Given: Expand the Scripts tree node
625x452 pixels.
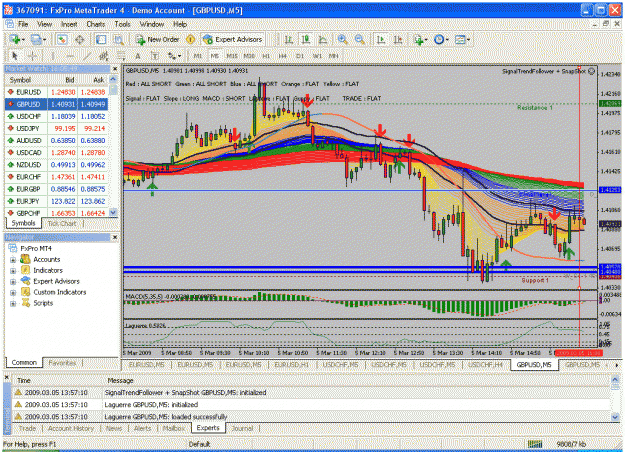Looking at the screenshot, I should click(13, 303).
